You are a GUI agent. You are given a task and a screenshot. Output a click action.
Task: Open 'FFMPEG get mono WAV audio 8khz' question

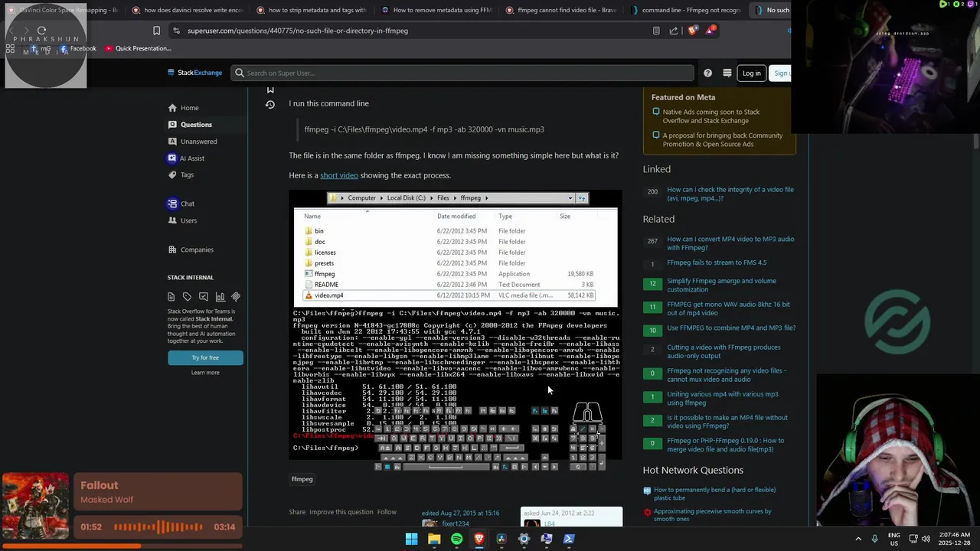coord(728,308)
